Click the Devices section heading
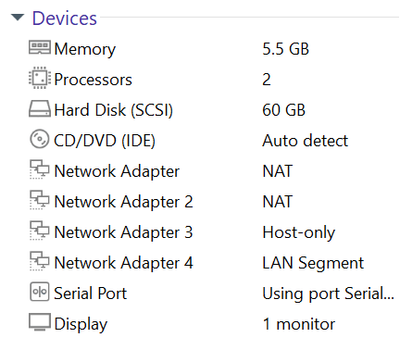Image resolution: width=400 pixels, height=362 pixels. click(64, 18)
